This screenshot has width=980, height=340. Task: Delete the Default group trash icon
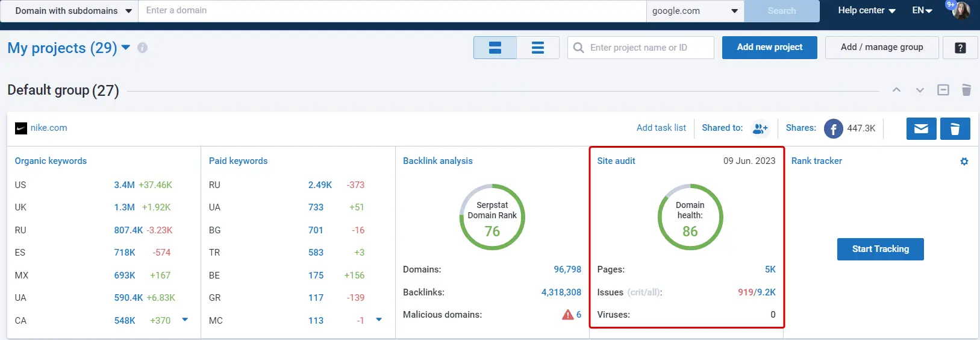point(966,90)
